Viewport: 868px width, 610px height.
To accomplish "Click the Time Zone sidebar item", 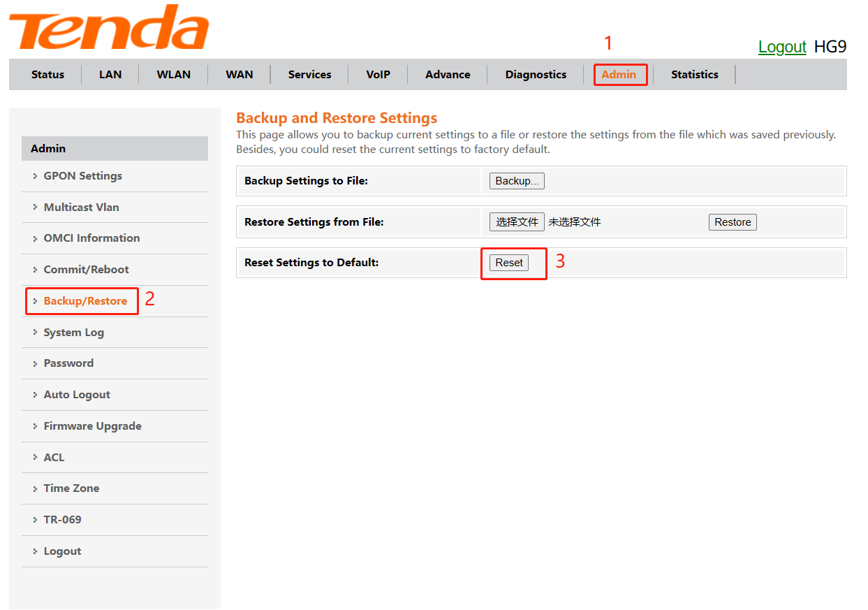I will click(71, 488).
